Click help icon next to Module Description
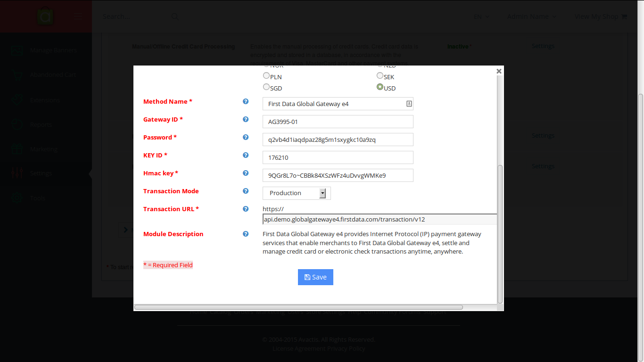644x362 pixels. pos(246,234)
